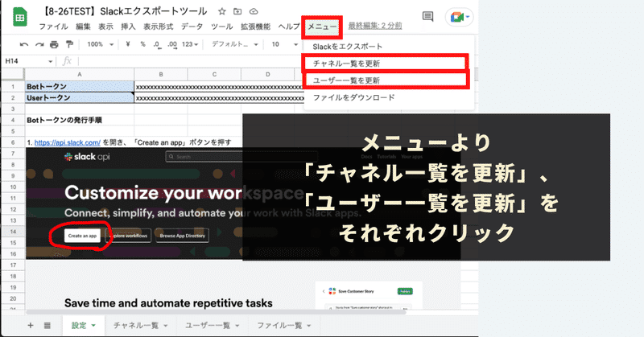The width and height of the screenshot is (644, 337).
Task: Open the チャネル一覧 tab dropdown arrow
Action: (x=166, y=326)
